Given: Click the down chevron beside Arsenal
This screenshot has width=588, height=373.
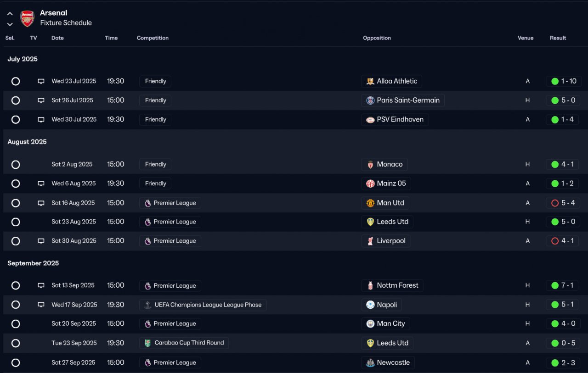Looking at the screenshot, I should [10, 24].
